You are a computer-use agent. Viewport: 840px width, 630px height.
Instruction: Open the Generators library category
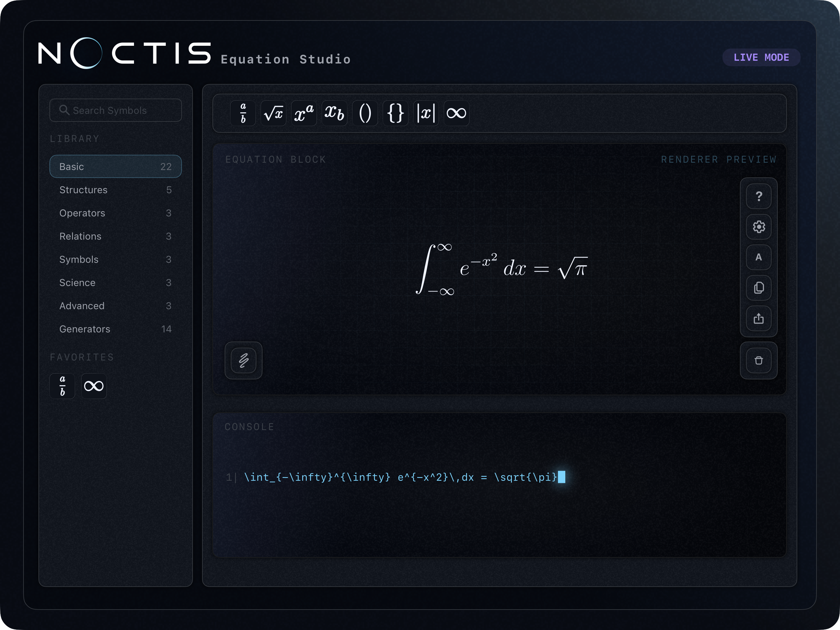[115, 329]
